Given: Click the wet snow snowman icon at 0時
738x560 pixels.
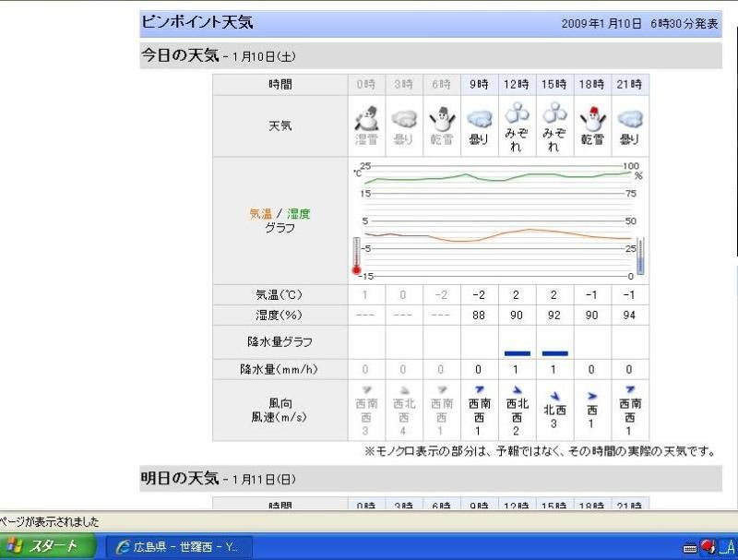Looking at the screenshot, I should pyautogui.click(x=366, y=118).
